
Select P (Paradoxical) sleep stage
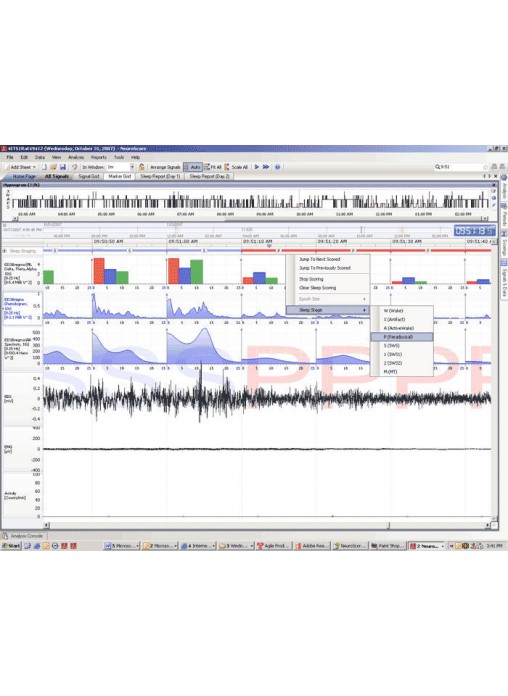point(401,337)
